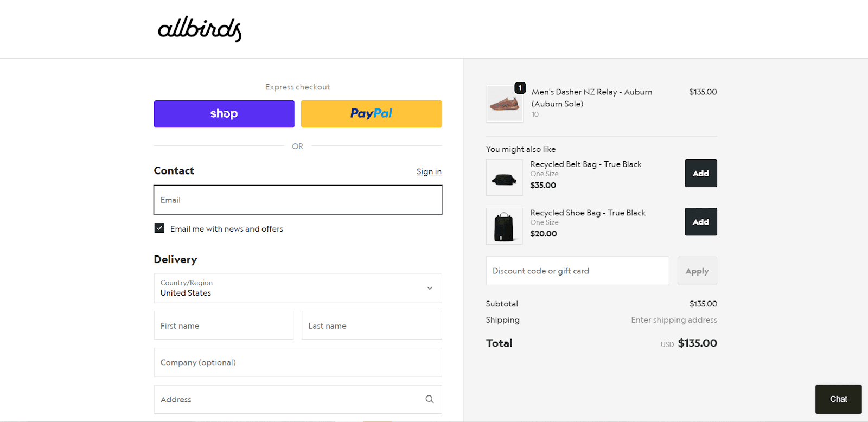This screenshot has height=422, width=868.
Task: Click the quantity badge on Dasher shoe
Action: click(520, 88)
